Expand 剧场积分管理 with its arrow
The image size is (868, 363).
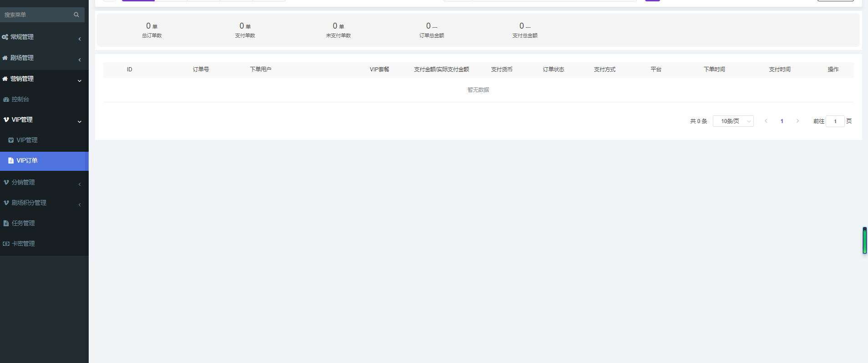point(80,205)
